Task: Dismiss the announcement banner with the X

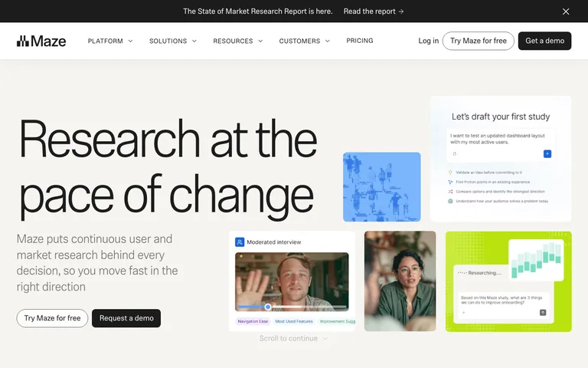Action: point(566,11)
